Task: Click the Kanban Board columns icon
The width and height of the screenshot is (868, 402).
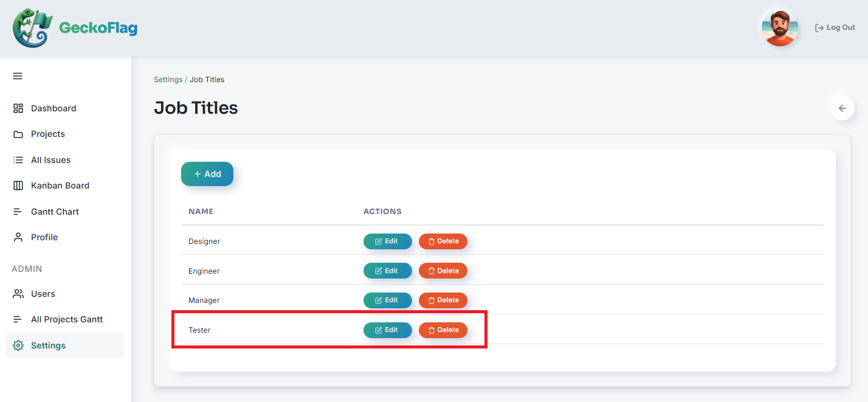Action: (x=18, y=185)
